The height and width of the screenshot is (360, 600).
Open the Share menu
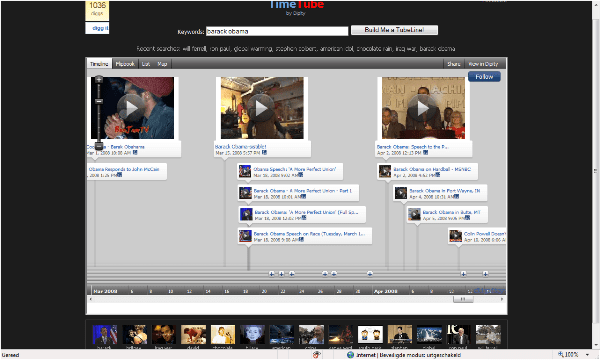coord(454,64)
